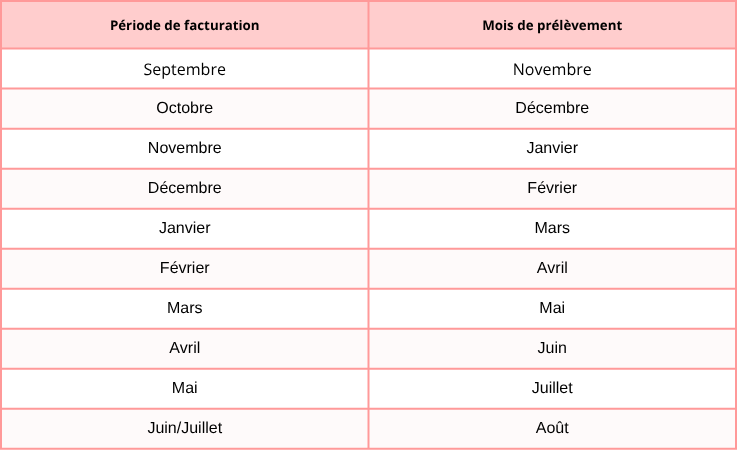Select the Août prélèvement cell

pyautogui.click(x=552, y=428)
